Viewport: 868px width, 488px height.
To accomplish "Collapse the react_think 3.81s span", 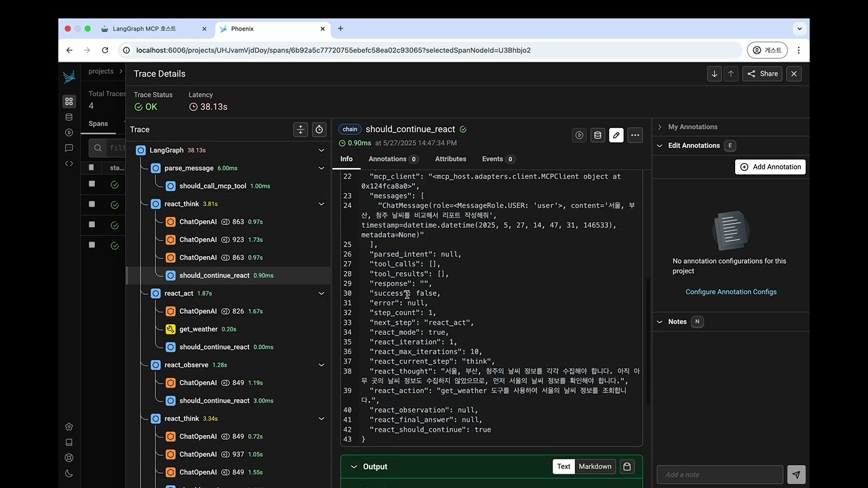I will [x=321, y=204].
